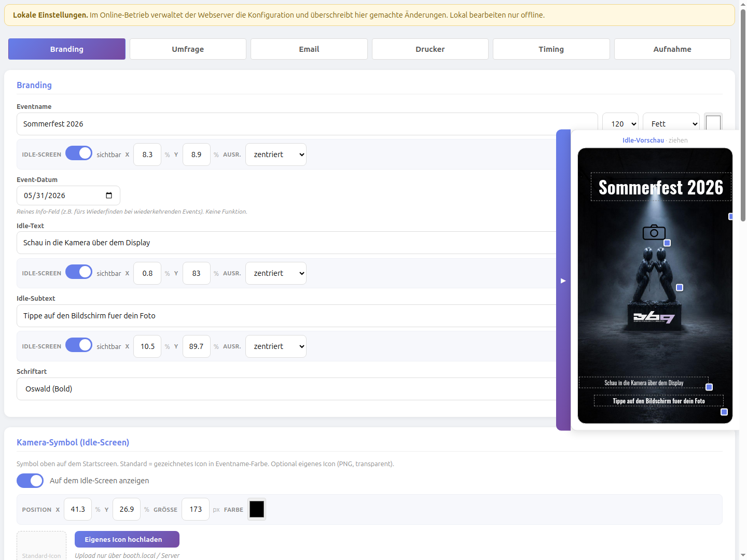Click 'Schau in die Kamera' text in preview

(644, 383)
